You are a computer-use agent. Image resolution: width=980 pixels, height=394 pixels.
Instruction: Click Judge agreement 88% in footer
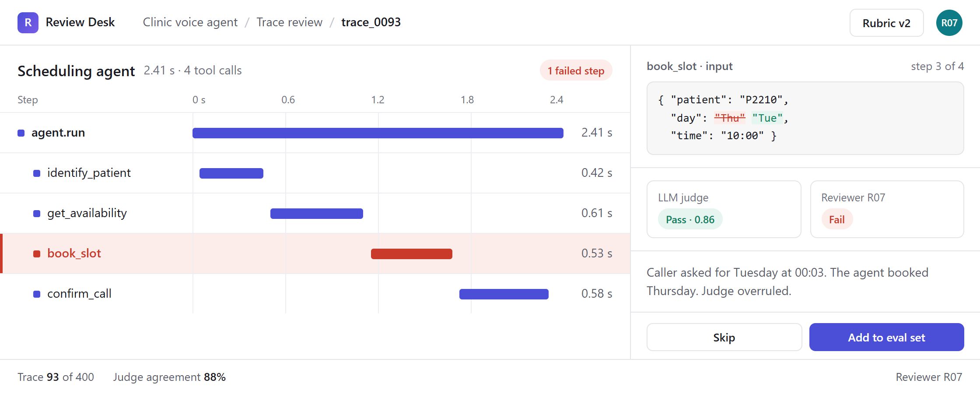pos(169,377)
